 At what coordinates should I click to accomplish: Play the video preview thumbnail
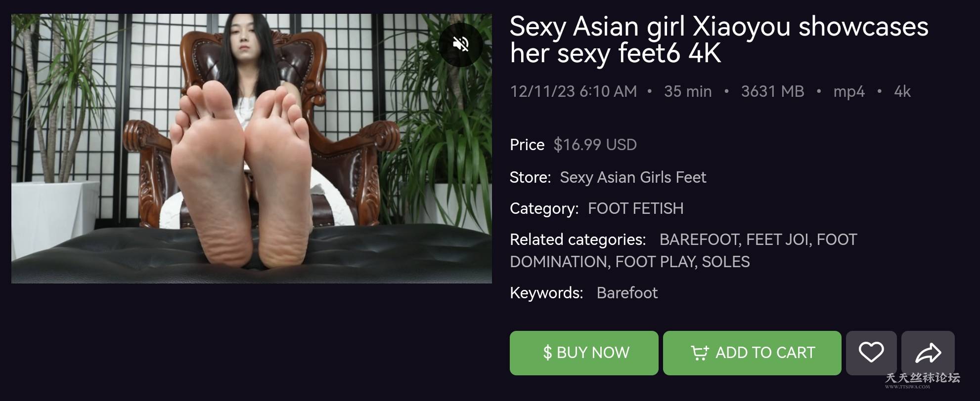pos(252,149)
